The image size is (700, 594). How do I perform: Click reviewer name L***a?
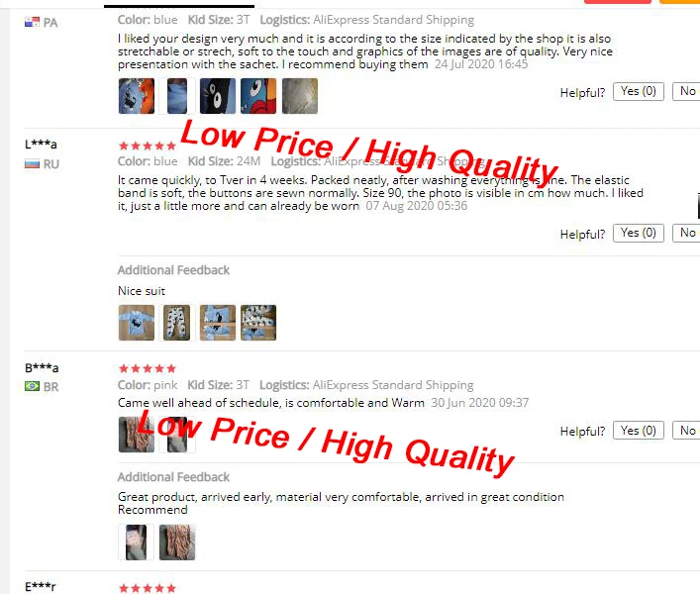(x=41, y=145)
